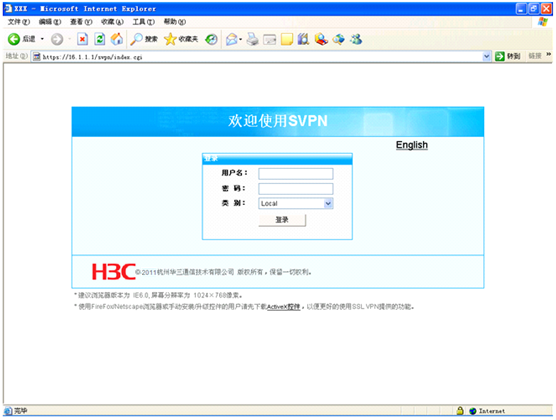Viewport: 556px width, 420px height.
Task: Open the 类别 Local dropdown
Action: (x=296, y=203)
